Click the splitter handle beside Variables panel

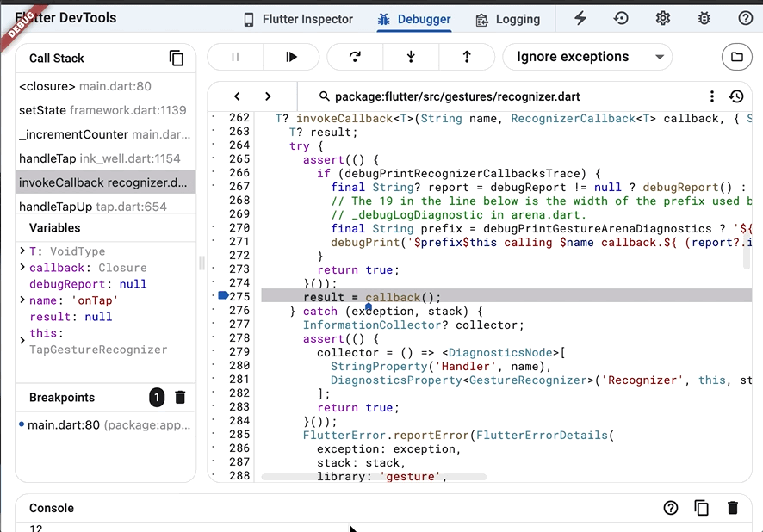pyautogui.click(x=202, y=263)
